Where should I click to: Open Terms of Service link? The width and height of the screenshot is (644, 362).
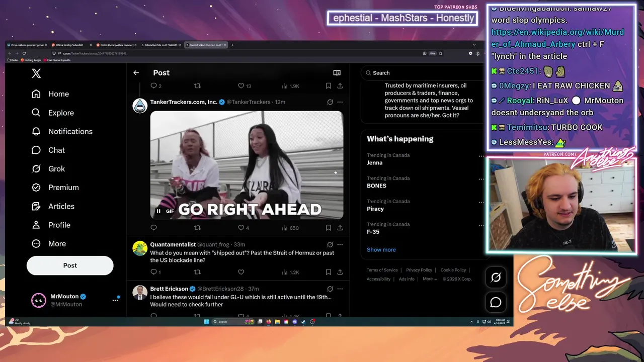382,270
